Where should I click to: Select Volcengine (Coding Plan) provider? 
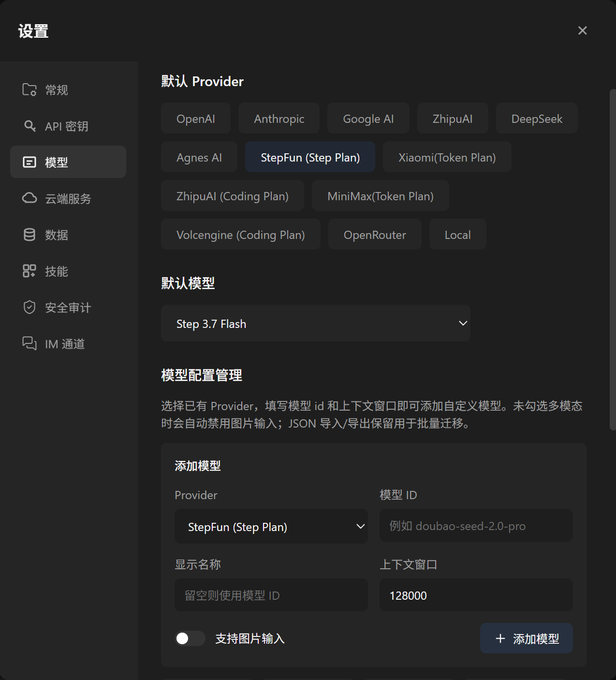(x=241, y=235)
